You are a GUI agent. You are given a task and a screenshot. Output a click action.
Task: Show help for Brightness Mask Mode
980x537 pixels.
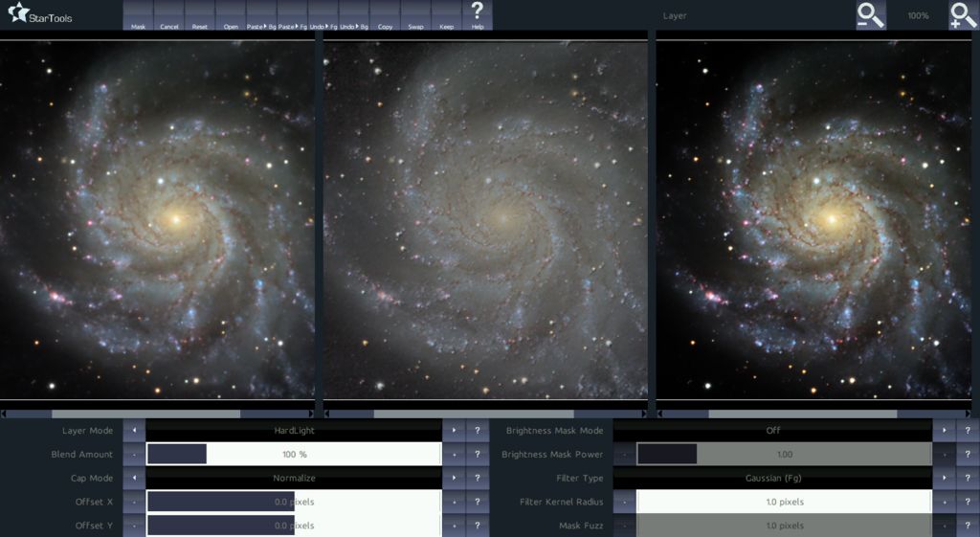point(968,431)
